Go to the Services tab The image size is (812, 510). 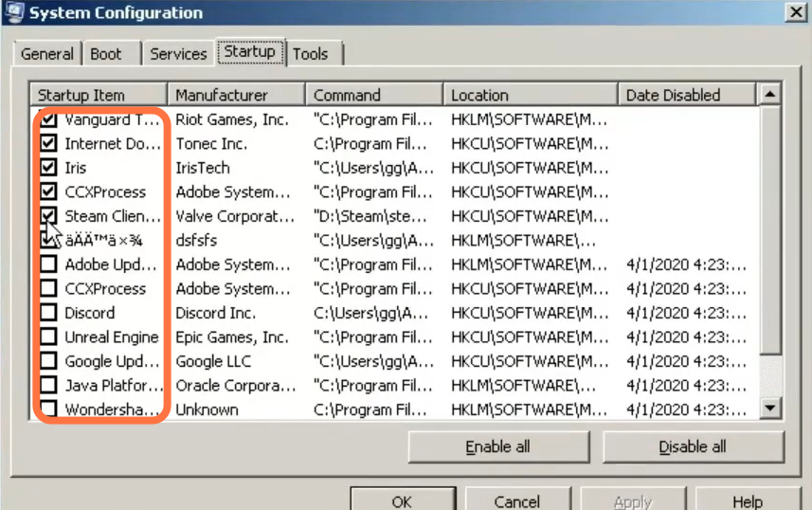[x=178, y=53]
